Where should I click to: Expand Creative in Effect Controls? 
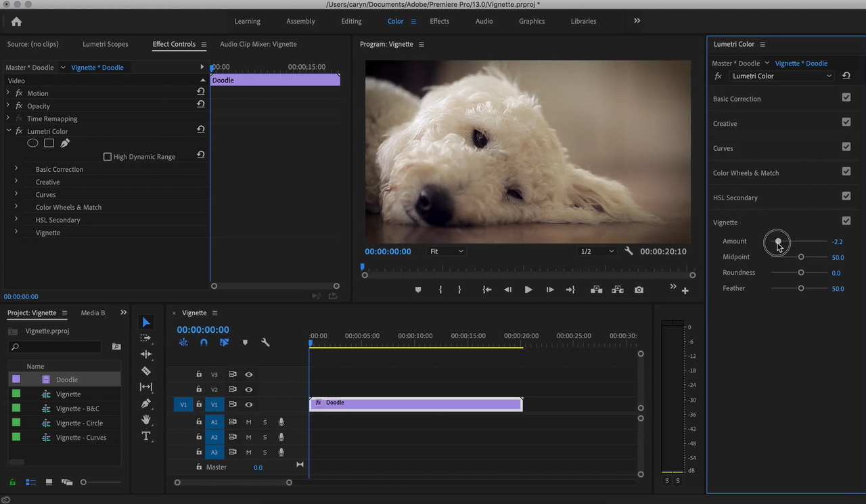pos(16,181)
